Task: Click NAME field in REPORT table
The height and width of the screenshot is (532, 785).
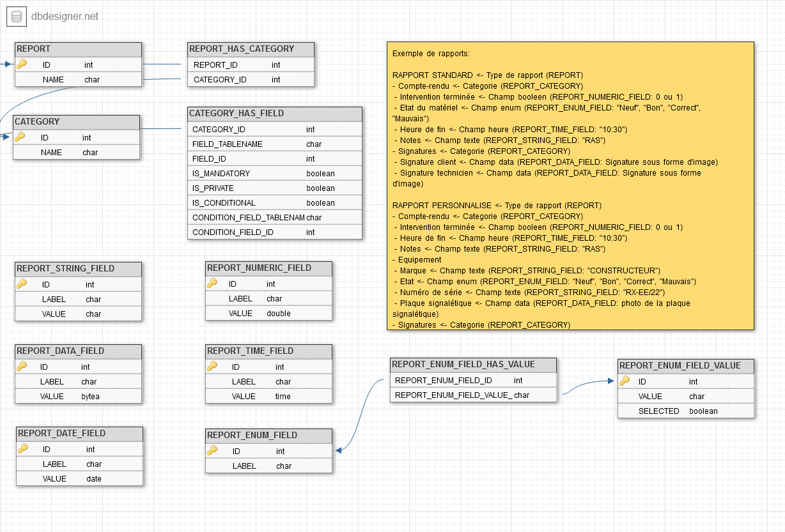Action: tap(78, 79)
